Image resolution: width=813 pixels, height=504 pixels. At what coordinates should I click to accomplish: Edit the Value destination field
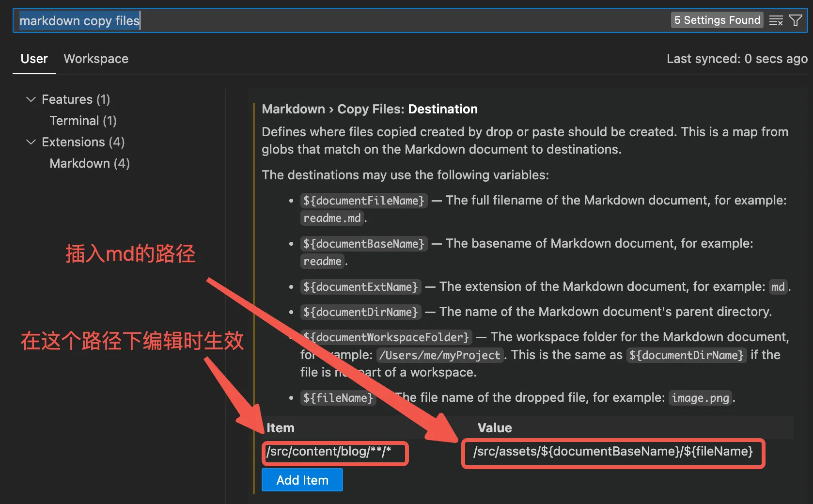click(x=612, y=452)
